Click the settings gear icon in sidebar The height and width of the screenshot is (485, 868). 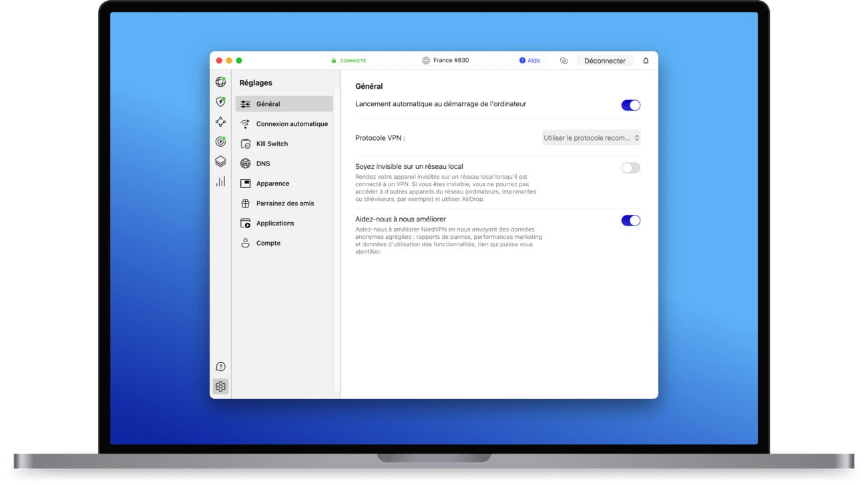[x=220, y=386]
